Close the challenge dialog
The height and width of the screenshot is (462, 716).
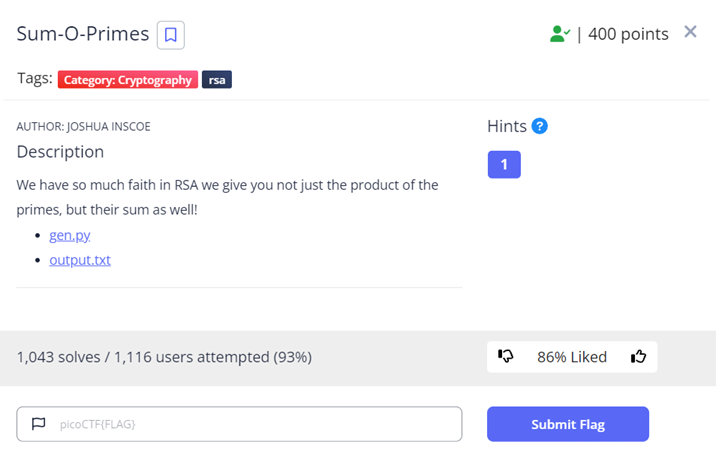point(690,32)
